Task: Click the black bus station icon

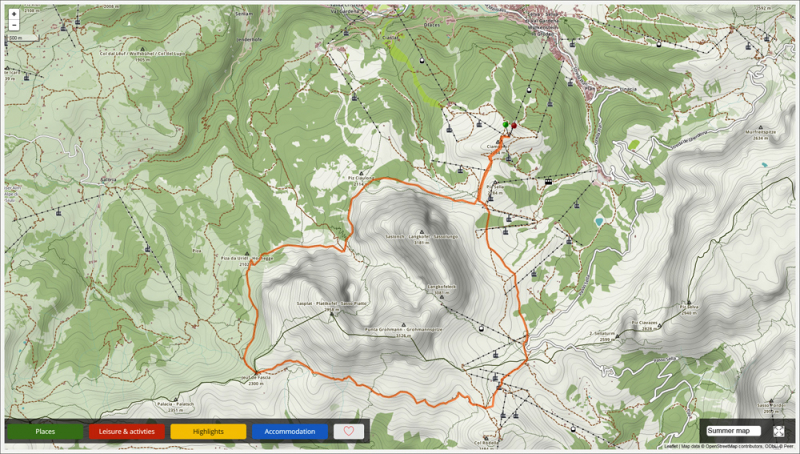Action: tap(548, 181)
